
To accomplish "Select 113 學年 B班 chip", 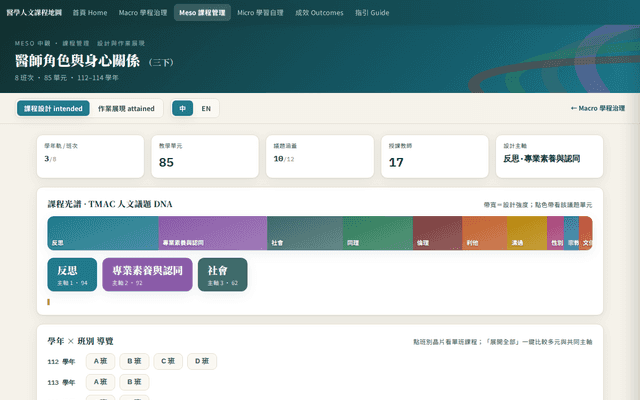I will click(x=134, y=382).
